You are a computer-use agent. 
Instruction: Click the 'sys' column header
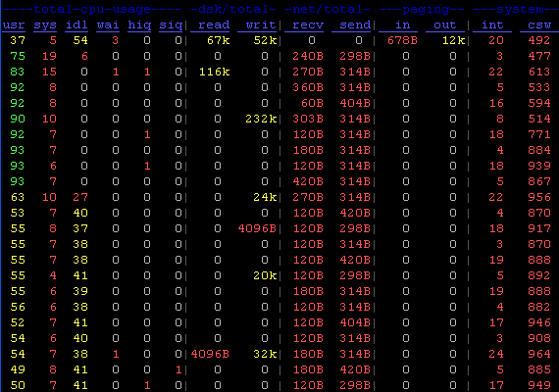coord(45,24)
